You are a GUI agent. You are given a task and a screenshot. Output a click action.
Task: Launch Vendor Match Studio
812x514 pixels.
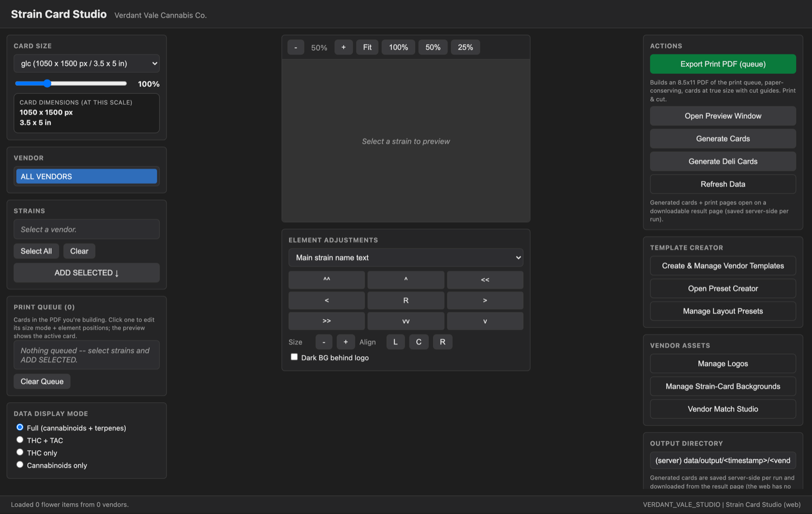point(723,409)
